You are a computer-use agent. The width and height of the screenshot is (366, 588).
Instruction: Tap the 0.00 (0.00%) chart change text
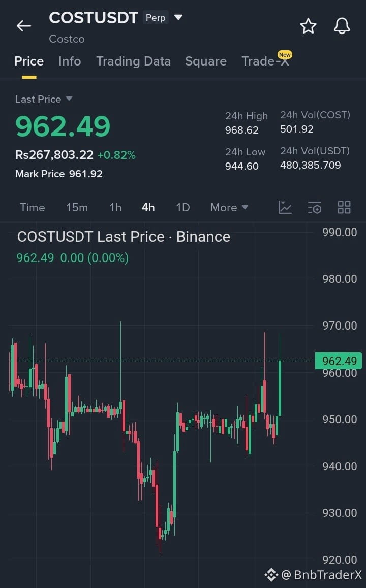(95, 258)
